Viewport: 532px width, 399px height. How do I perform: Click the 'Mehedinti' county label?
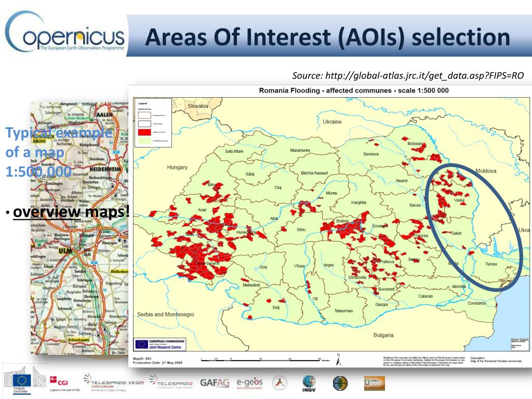tap(251, 285)
